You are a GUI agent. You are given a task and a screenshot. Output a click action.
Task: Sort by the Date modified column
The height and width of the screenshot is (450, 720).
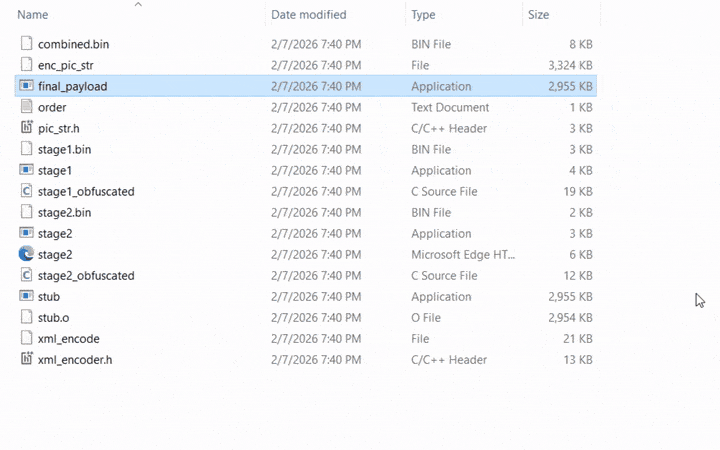(x=308, y=15)
